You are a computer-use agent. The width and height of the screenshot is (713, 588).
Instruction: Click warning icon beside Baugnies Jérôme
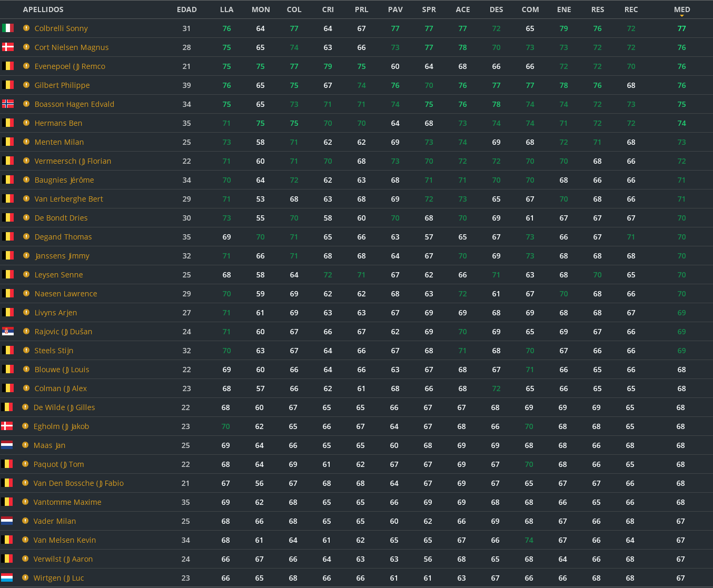[x=26, y=180]
